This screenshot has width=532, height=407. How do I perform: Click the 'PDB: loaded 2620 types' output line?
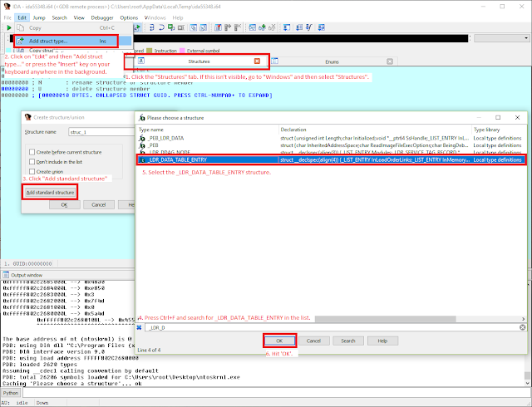click(x=40, y=365)
